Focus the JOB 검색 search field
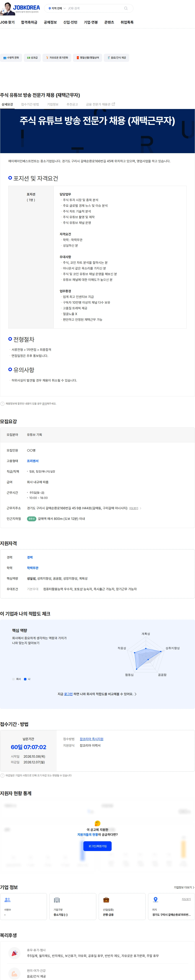 94,8
